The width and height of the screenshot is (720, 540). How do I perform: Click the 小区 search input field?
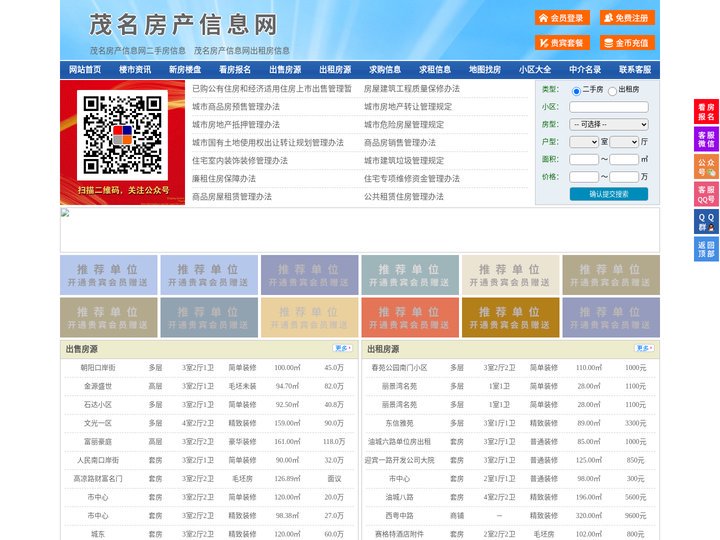pyautogui.click(x=609, y=107)
